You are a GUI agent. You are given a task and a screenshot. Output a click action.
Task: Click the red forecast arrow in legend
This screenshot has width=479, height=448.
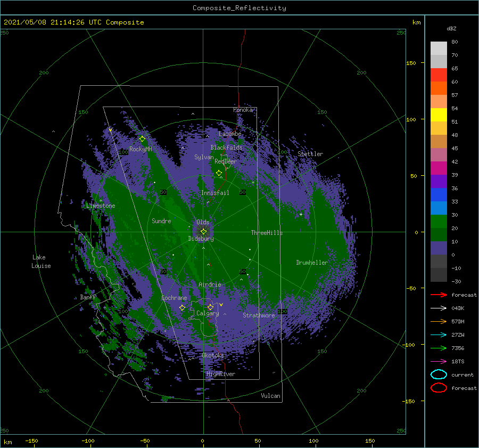[439, 295]
